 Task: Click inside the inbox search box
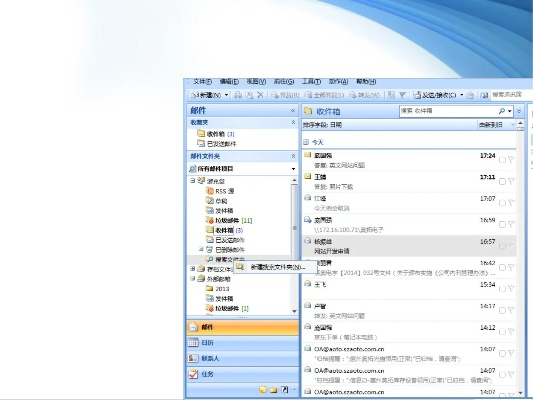pyautogui.click(x=448, y=111)
